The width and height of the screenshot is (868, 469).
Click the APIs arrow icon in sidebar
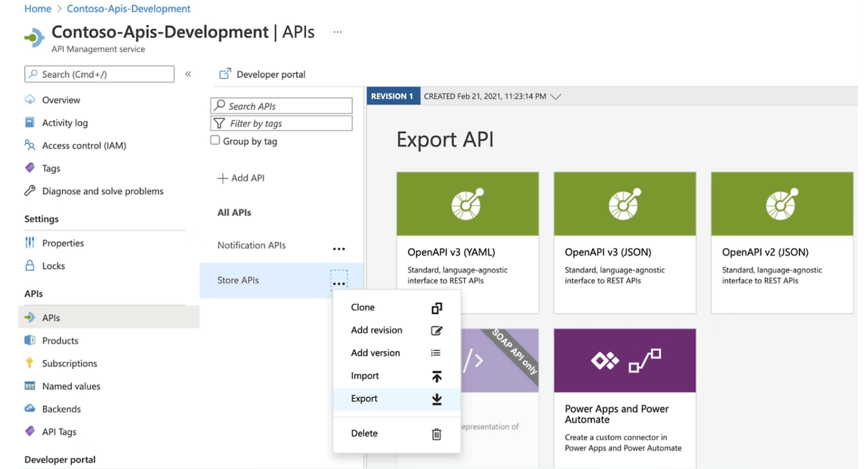coord(30,317)
